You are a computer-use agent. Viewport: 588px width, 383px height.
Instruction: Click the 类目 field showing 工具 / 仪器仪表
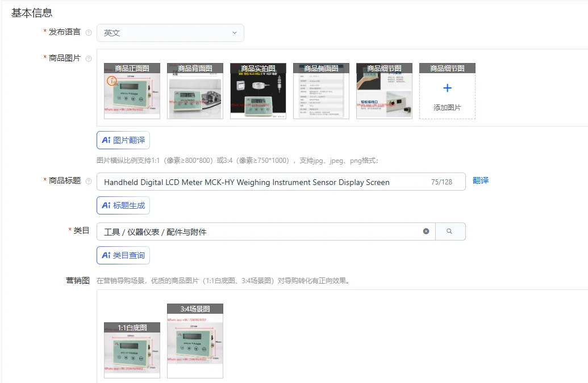266,232
